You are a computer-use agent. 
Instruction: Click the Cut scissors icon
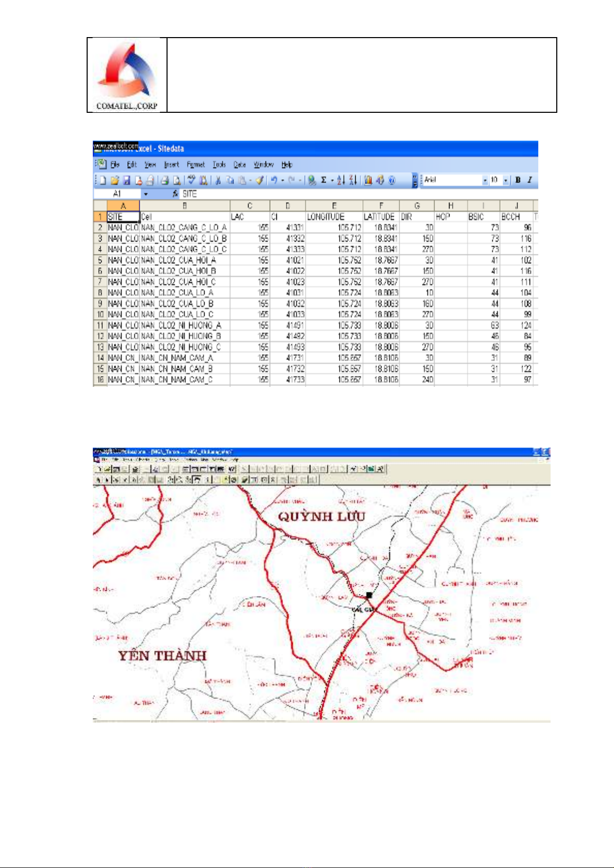point(218,180)
